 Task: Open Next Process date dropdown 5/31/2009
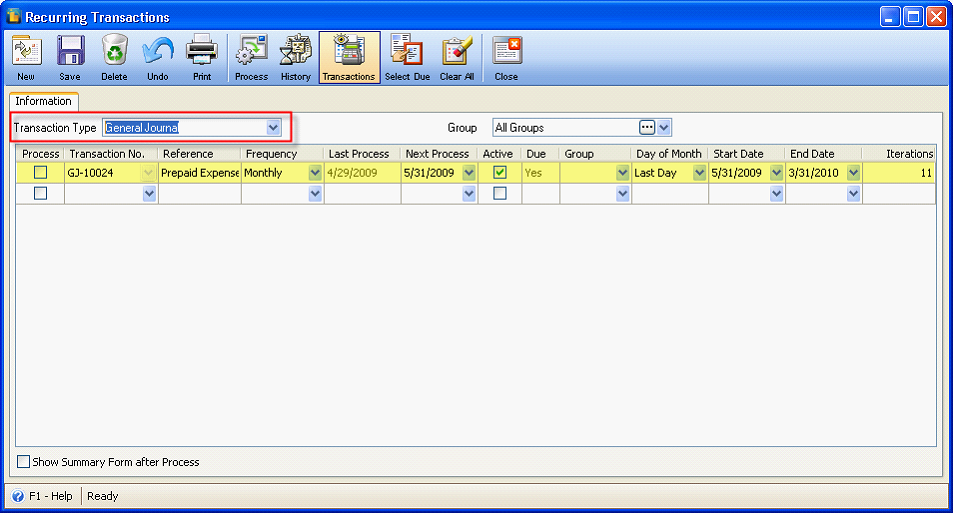click(468, 173)
